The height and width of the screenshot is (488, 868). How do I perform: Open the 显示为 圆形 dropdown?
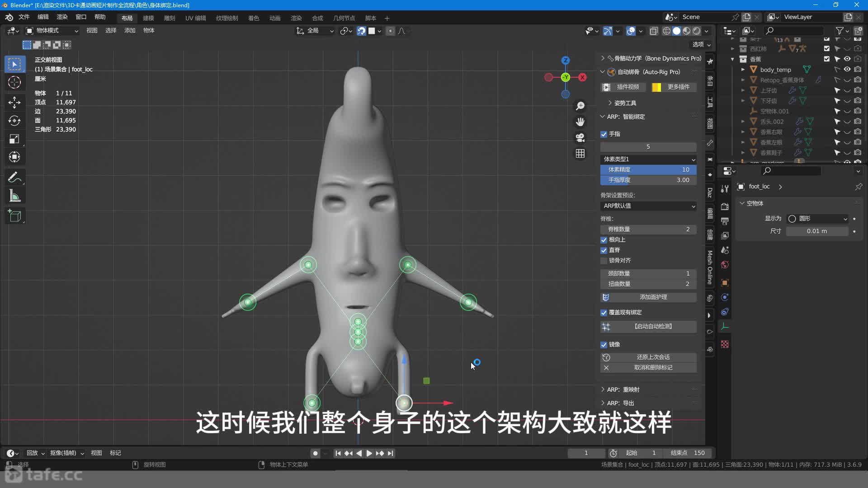(818, 219)
